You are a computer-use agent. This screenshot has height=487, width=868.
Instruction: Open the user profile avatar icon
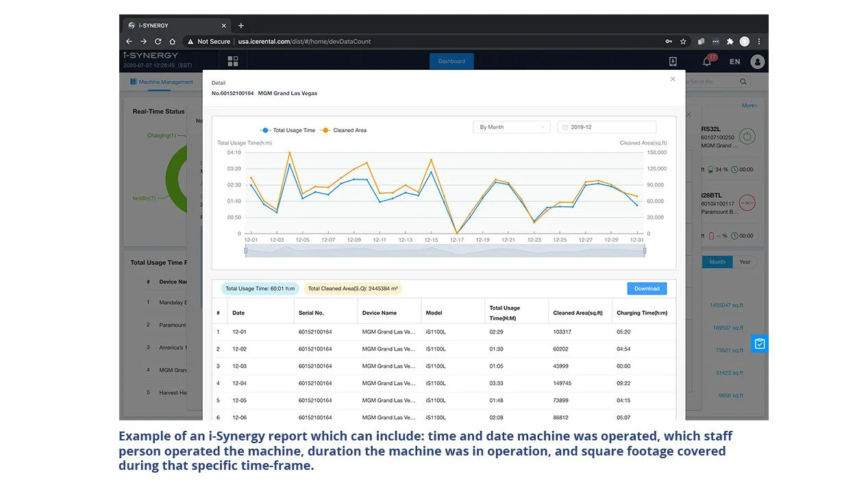coord(757,62)
